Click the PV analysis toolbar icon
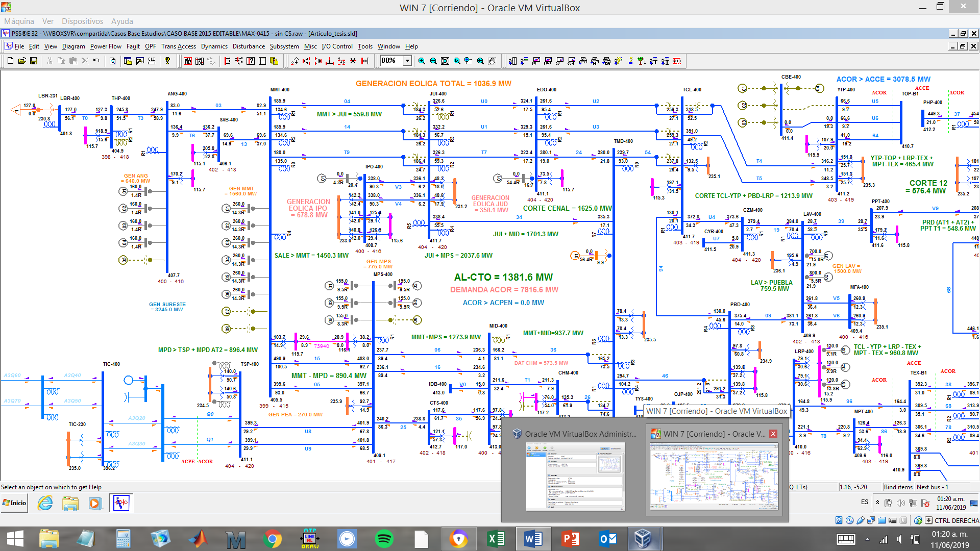This screenshot has height=551, width=980. (536, 61)
